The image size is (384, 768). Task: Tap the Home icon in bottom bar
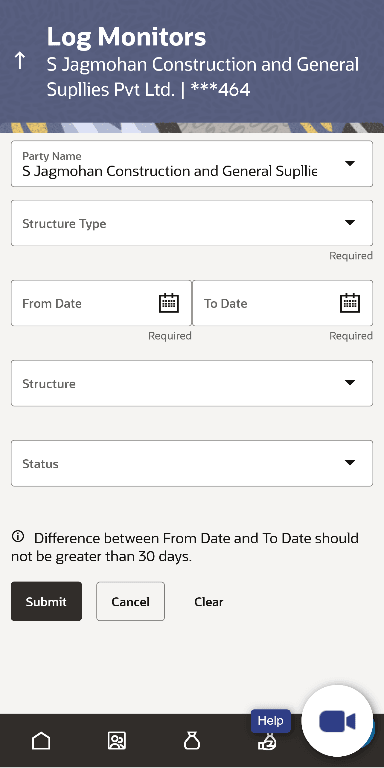click(41, 741)
